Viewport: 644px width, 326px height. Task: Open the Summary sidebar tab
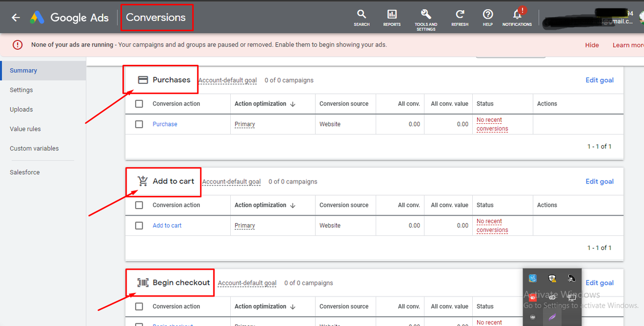(43, 70)
